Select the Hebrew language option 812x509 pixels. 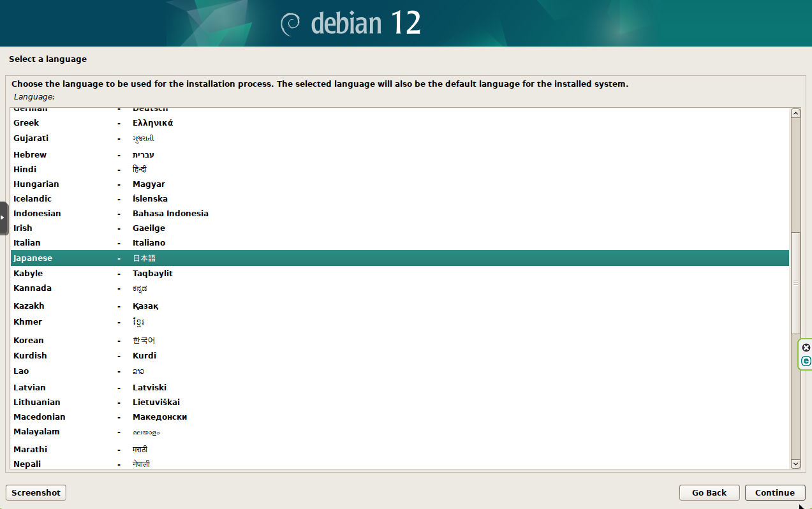tap(30, 155)
